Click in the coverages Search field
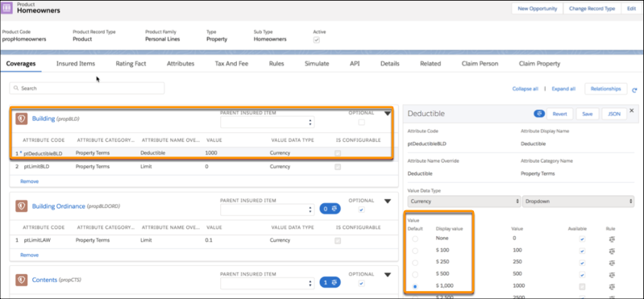Image resolution: width=644 pixels, height=299 pixels. pyautogui.click(x=87, y=89)
